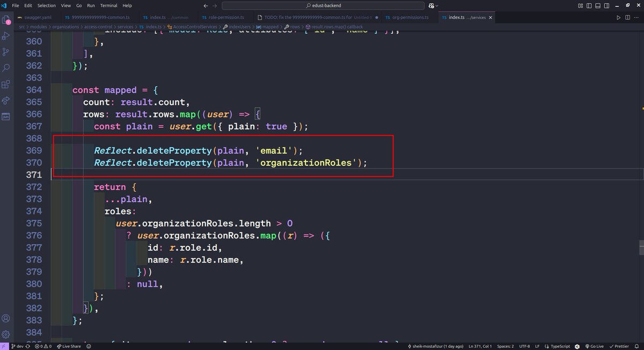The height and width of the screenshot is (350, 644).
Task: Click 'access-control' breadcrumb segment
Action: 97,26
